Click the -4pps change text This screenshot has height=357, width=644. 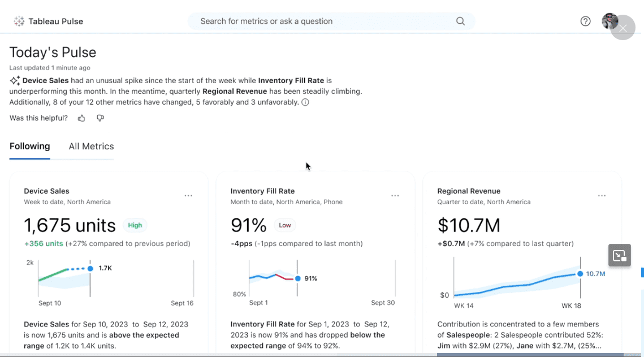coord(241,244)
